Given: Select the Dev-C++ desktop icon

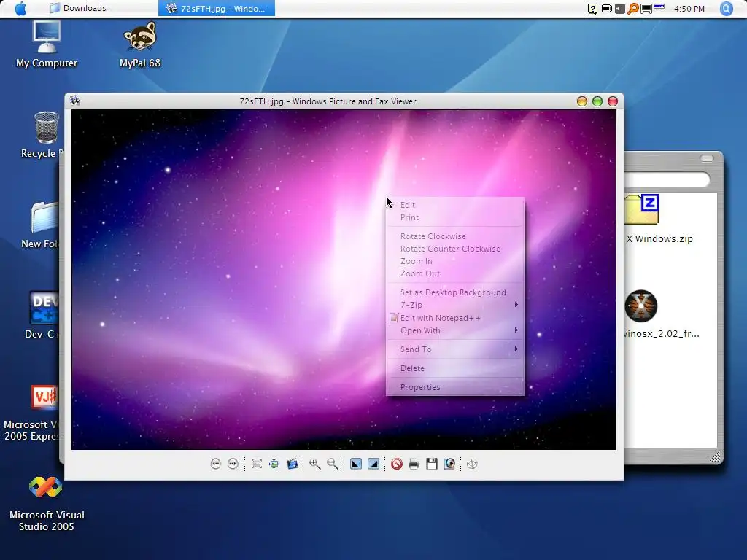Looking at the screenshot, I should tap(43, 315).
